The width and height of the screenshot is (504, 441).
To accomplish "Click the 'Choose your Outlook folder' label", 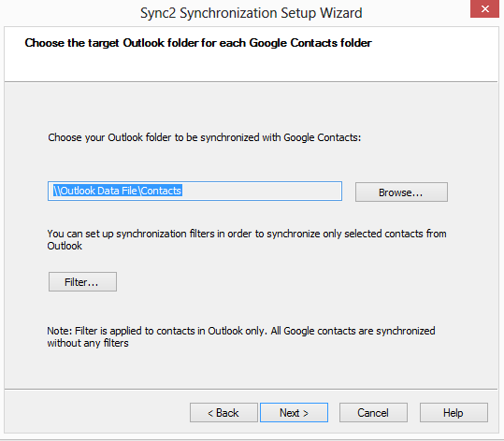I will click(205, 137).
